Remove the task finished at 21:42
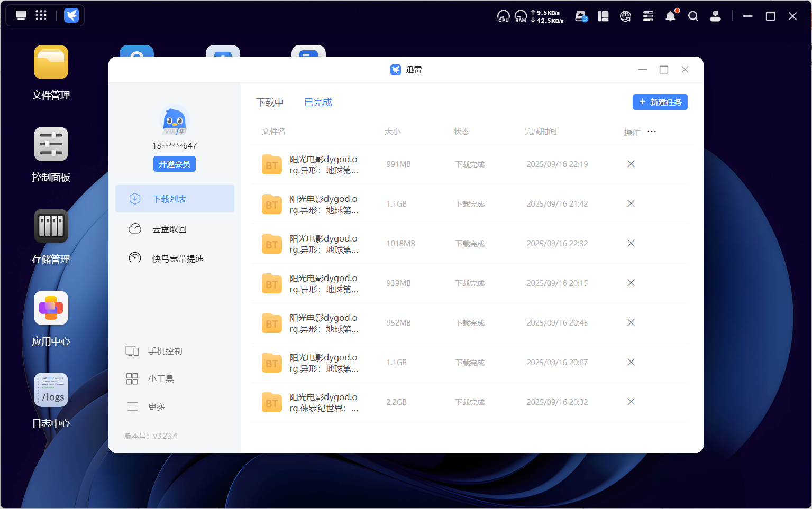Image resolution: width=812 pixels, height=509 pixels. [x=631, y=203]
